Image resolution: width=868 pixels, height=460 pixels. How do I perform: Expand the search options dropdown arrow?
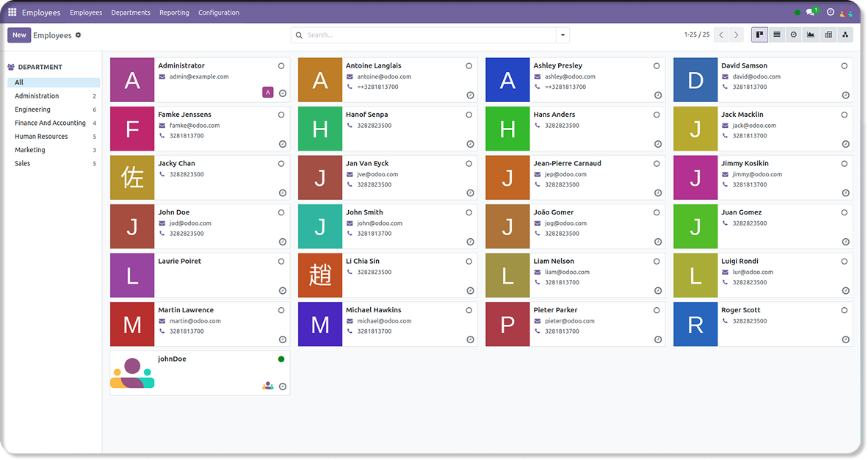(x=563, y=35)
